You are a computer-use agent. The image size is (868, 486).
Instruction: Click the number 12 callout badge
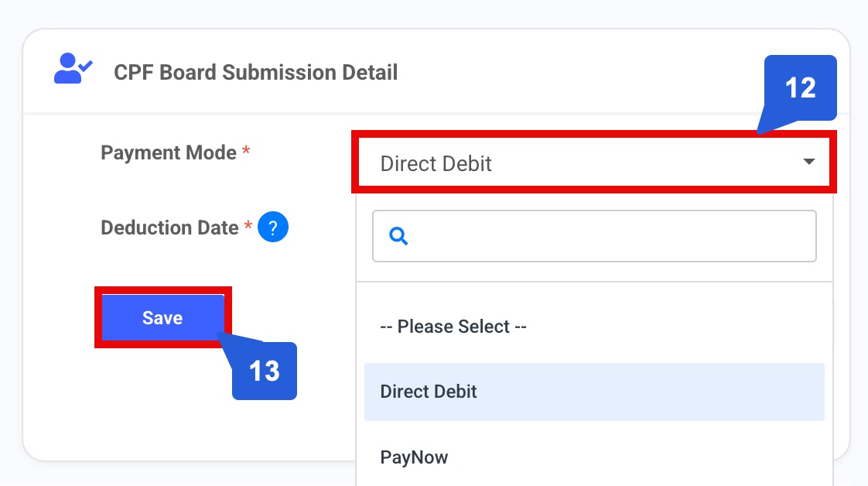pos(801,88)
